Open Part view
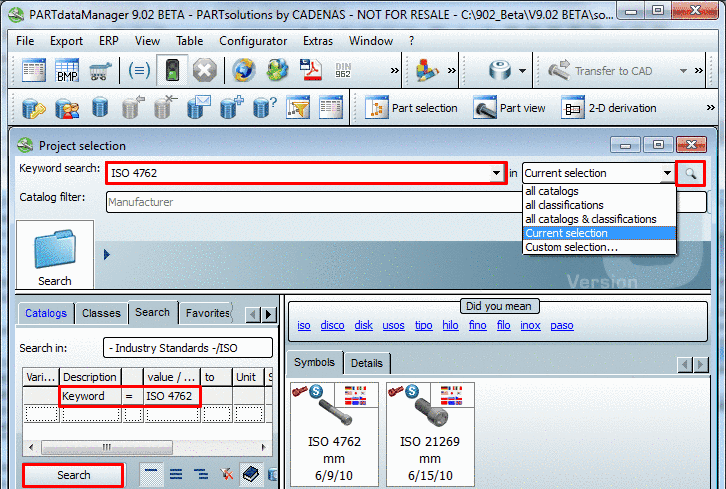The height and width of the screenshot is (489, 726). [509, 108]
